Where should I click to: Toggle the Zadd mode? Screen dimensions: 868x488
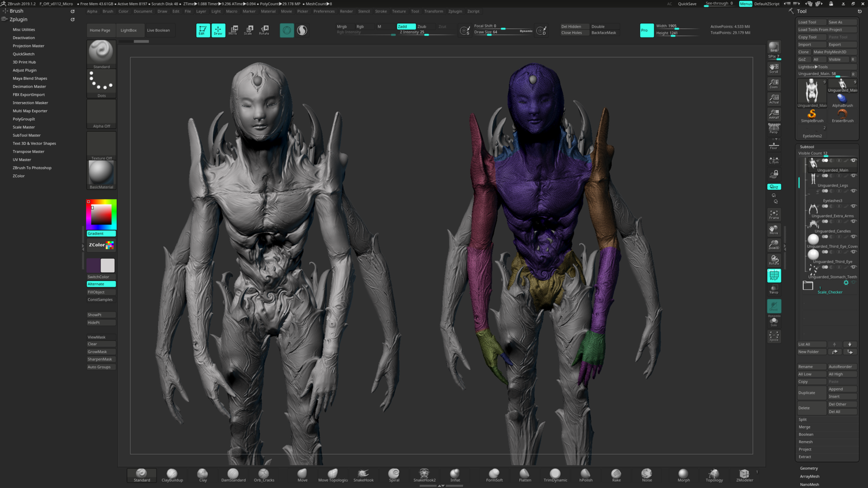pyautogui.click(x=406, y=26)
